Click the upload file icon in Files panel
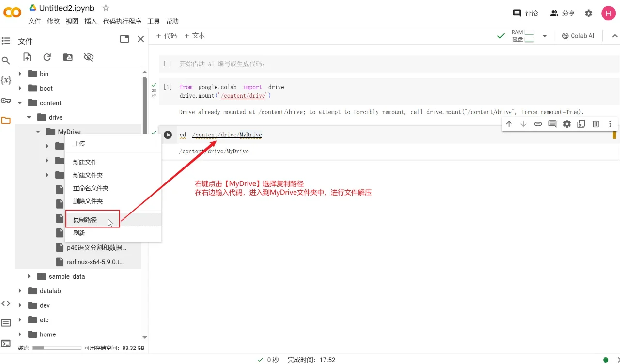The height and width of the screenshot is (364, 620). click(x=27, y=57)
